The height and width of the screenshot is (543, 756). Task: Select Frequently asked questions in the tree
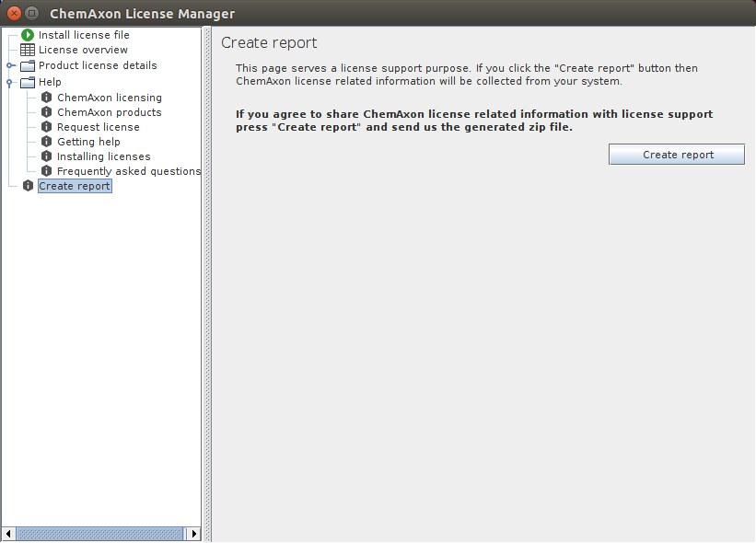tap(128, 170)
